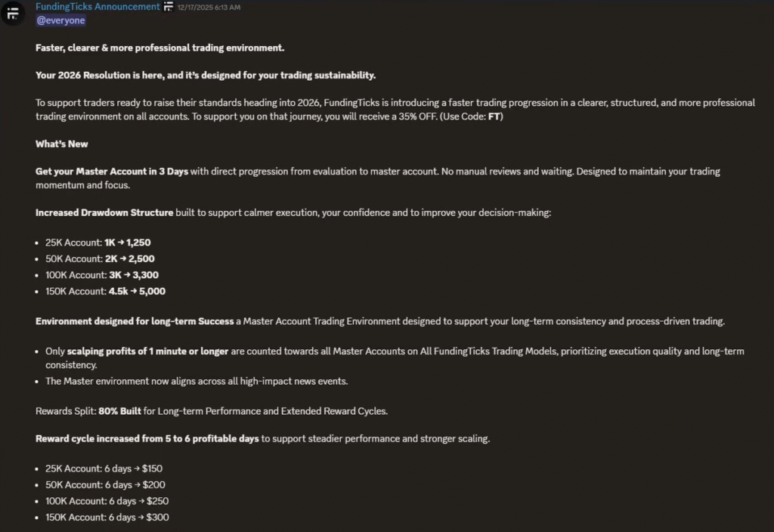
Task: Click the 150K Account 4.5k to 5,000 line
Action: [105, 291]
